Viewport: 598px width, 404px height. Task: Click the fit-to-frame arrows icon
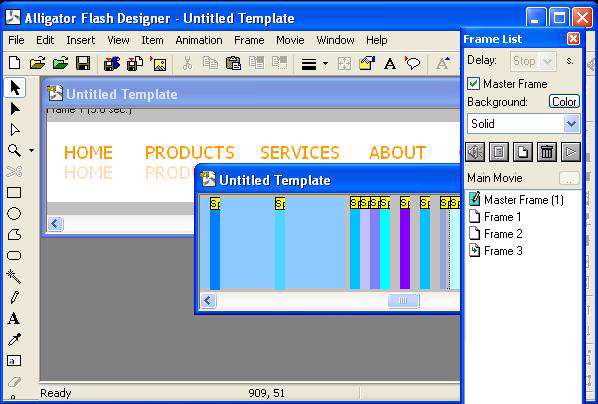click(344, 64)
